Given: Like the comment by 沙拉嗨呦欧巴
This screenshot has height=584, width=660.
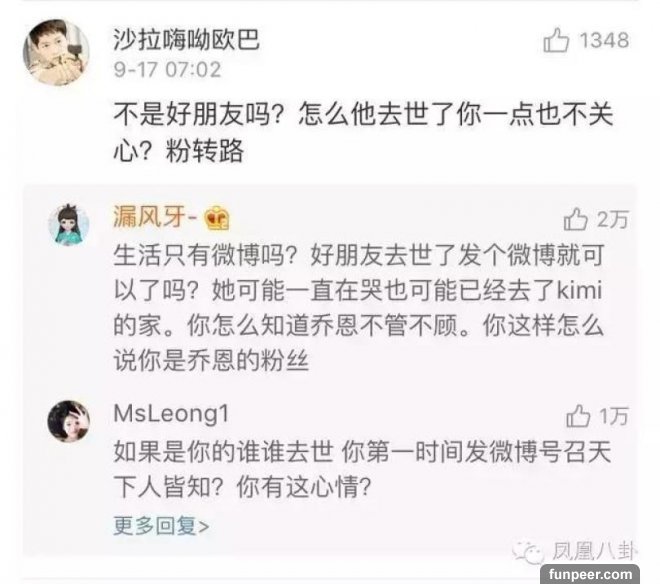Looking at the screenshot, I should pos(556,40).
